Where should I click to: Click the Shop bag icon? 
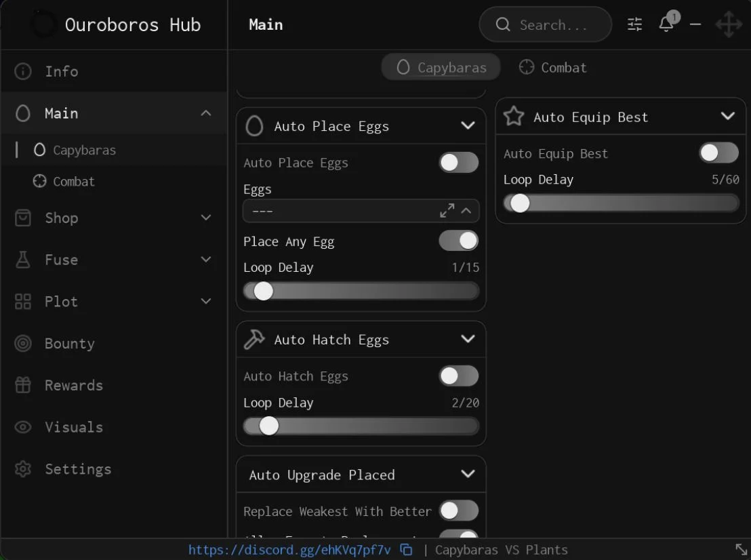point(23,218)
